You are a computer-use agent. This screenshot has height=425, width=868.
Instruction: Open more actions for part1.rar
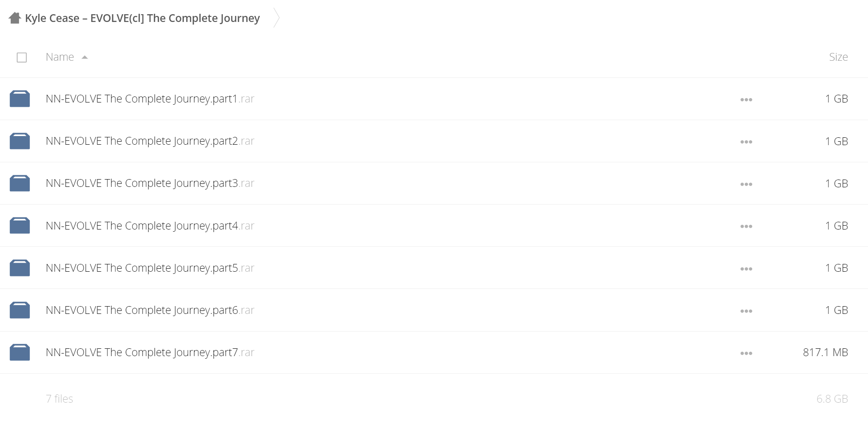click(x=746, y=99)
